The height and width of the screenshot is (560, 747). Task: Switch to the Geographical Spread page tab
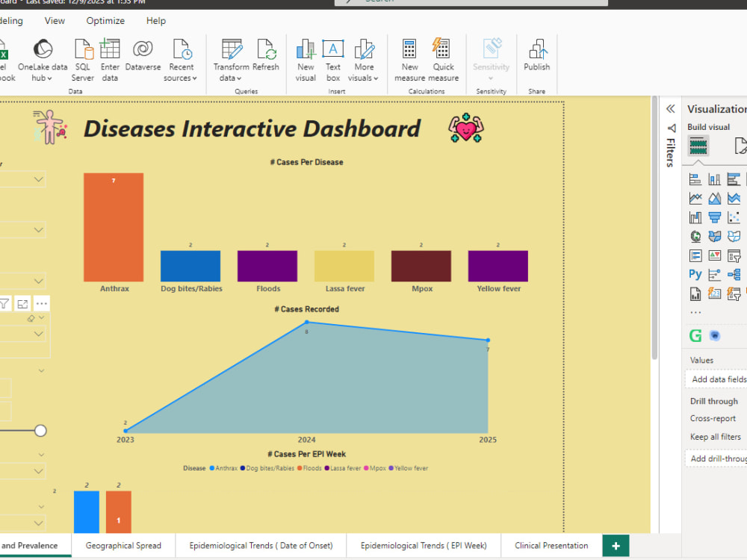pyautogui.click(x=123, y=546)
